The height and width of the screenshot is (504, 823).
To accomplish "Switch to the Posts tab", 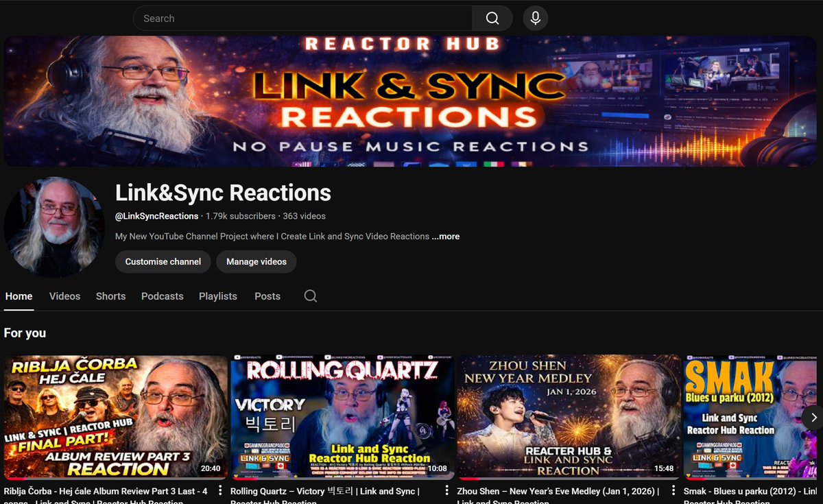I will coord(267,296).
